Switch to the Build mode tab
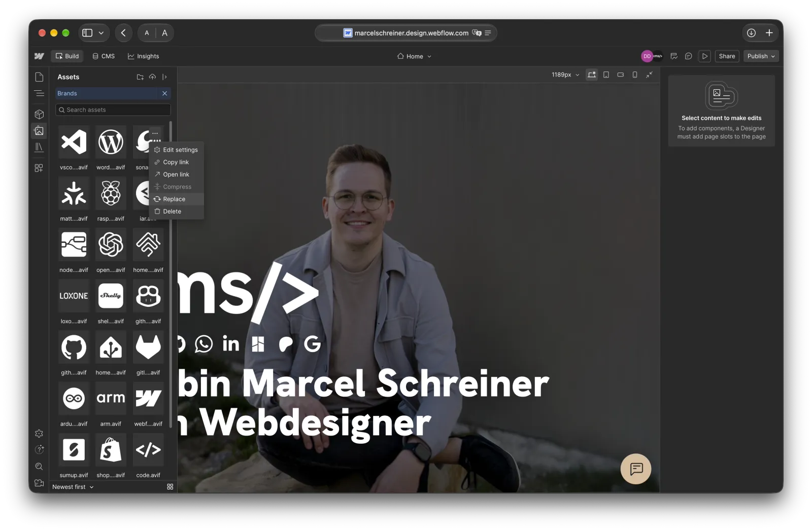 (x=67, y=56)
